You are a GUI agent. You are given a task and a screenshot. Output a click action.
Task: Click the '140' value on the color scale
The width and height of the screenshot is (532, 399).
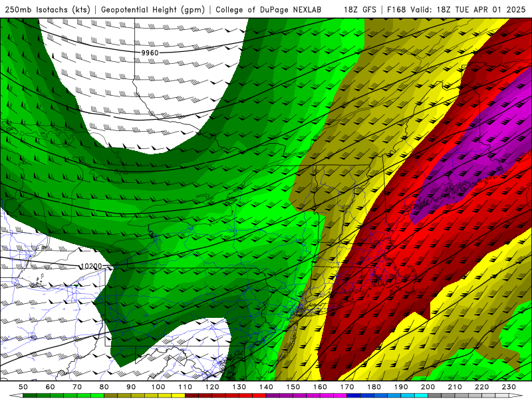pos(266,387)
